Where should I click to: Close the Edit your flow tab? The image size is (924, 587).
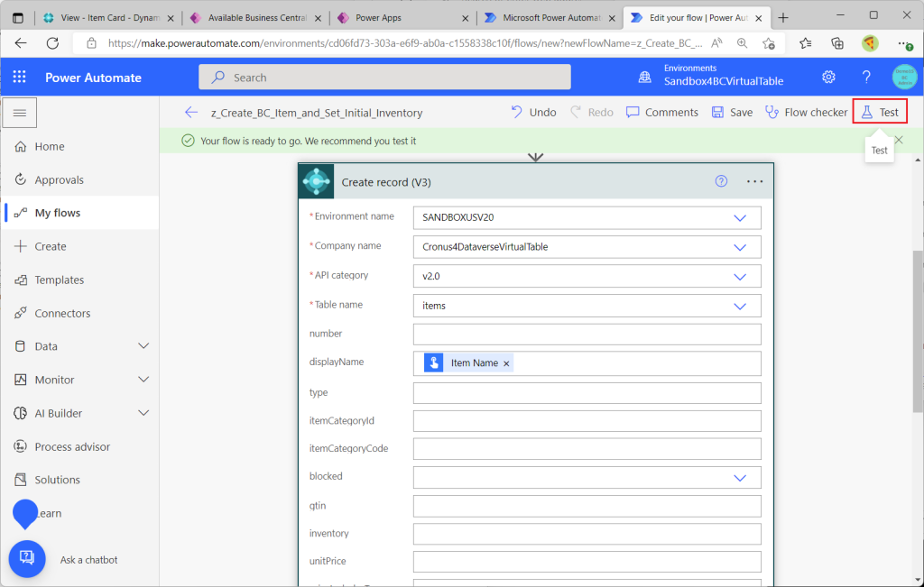(x=759, y=18)
